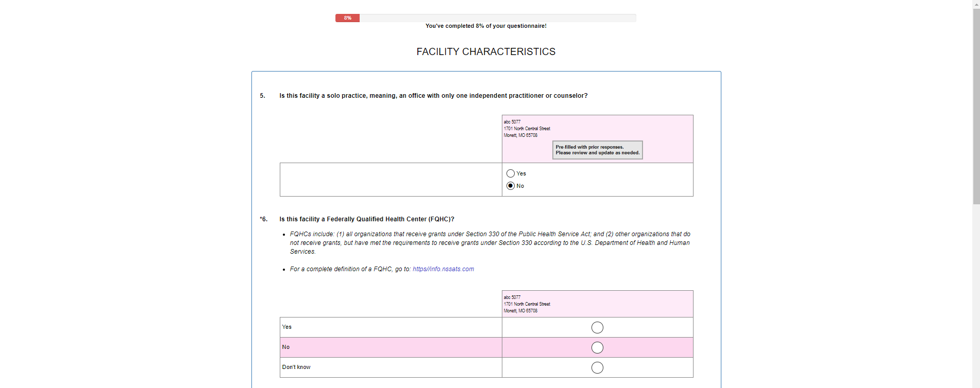980x388 pixels.
Task: Click the scrollbar up arrow
Action: click(x=976, y=3)
